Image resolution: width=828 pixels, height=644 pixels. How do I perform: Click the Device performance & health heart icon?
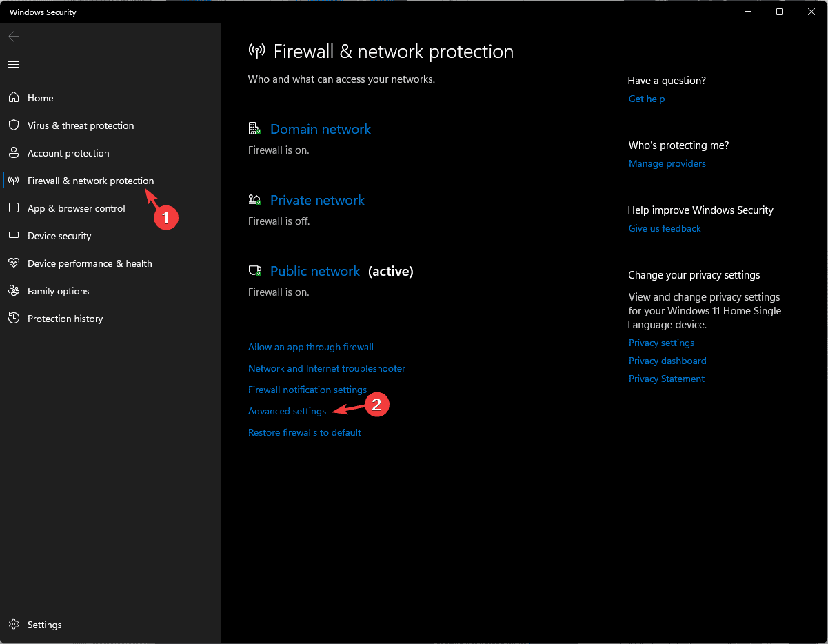coord(14,263)
